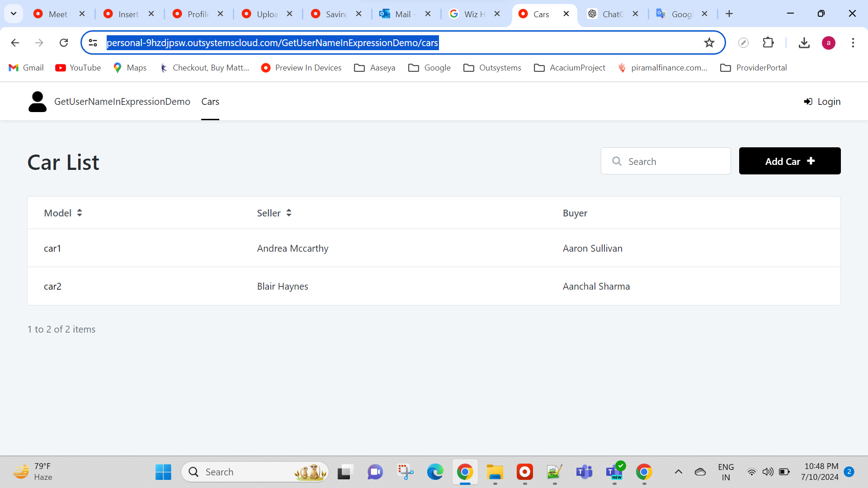The height and width of the screenshot is (488, 868).
Task: Bookmark this page with the star icon
Action: (709, 43)
